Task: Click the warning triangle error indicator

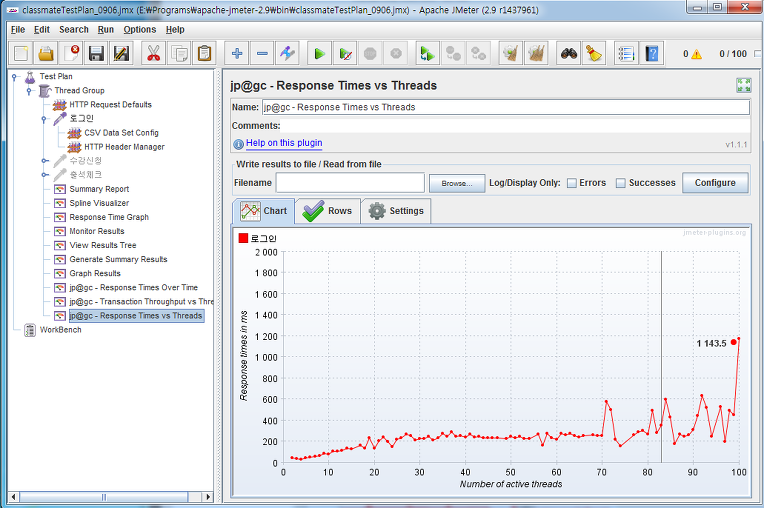Action: 697,54
